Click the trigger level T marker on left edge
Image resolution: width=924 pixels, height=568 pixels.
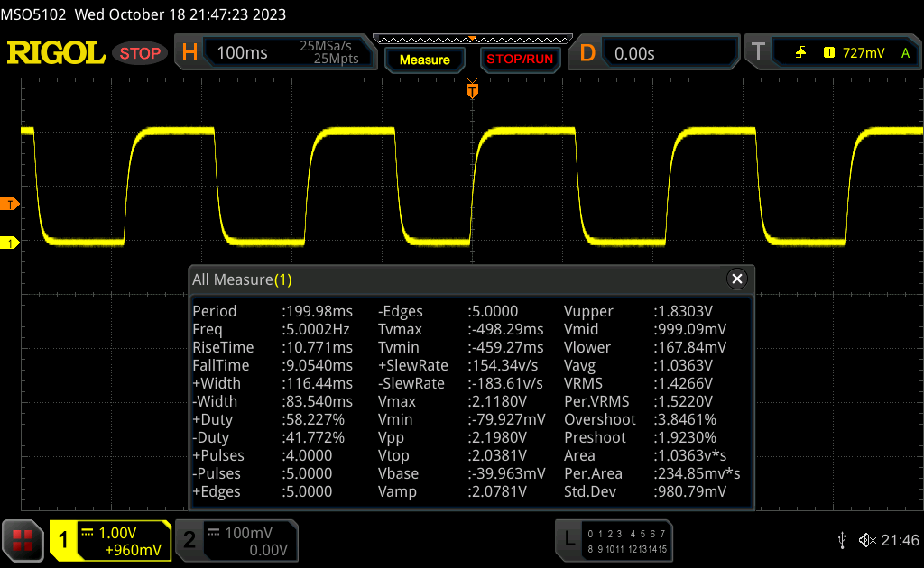pos(10,204)
